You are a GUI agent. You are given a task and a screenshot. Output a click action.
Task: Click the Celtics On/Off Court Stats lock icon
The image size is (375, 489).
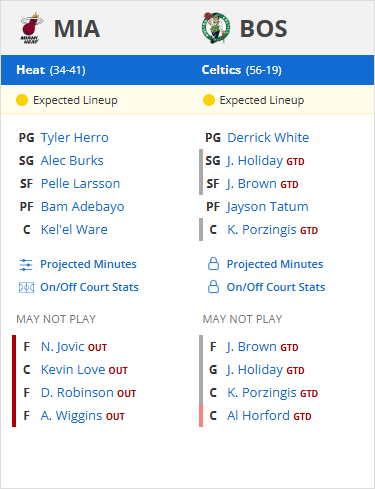click(213, 287)
